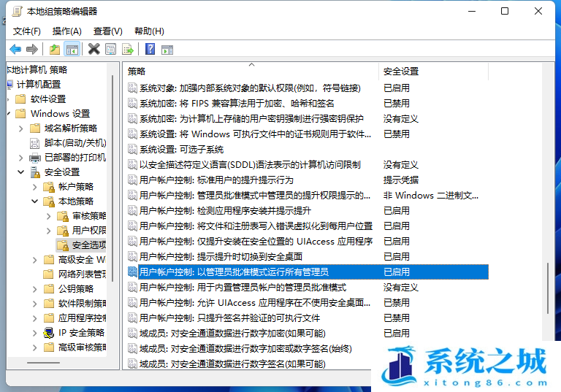Click the policy list vertical scrollbar thumb
The width and height of the screenshot is (561, 392).
547,288
